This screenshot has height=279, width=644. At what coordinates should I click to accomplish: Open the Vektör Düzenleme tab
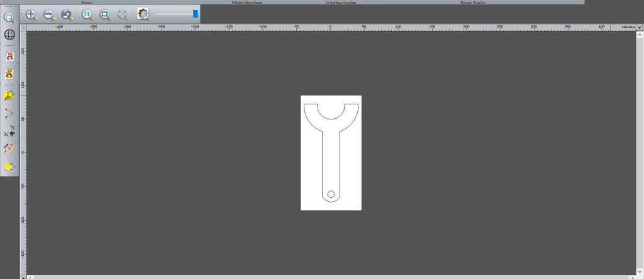247,3
